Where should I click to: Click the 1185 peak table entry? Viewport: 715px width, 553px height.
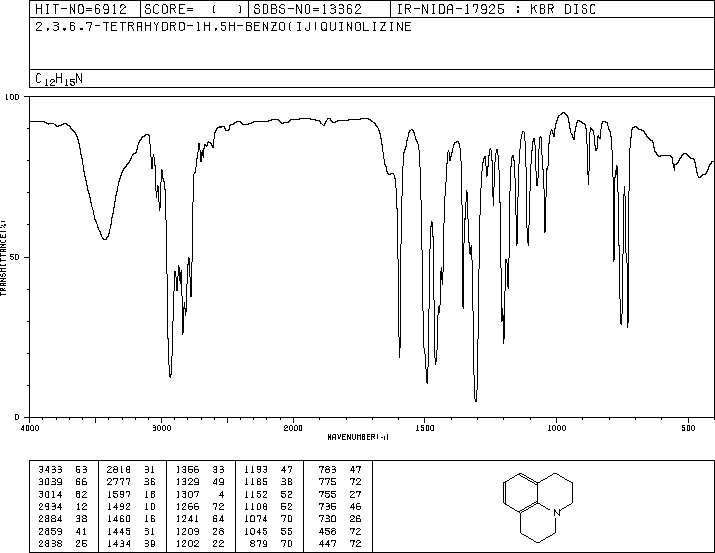coord(256,482)
